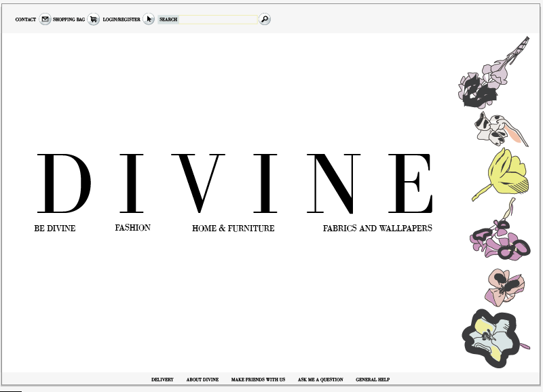The height and width of the screenshot is (392, 543).
Task: Open the Fashion menu section
Action: point(132,228)
